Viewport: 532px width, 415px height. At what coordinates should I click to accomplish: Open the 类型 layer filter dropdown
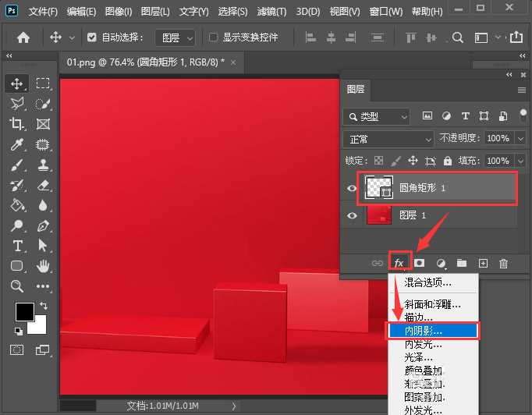(x=377, y=116)
